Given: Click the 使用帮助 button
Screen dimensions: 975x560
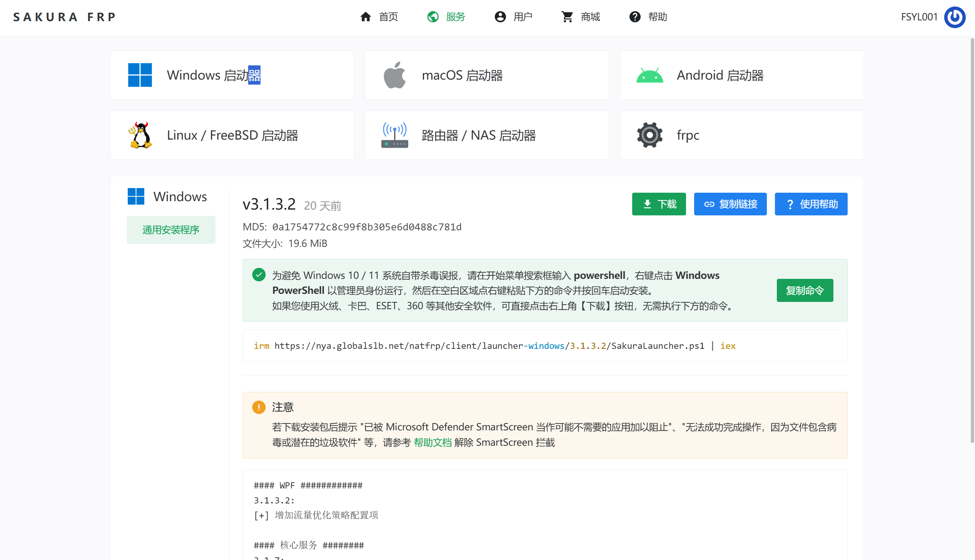Looking at the screenshot, I should [811, 204].
